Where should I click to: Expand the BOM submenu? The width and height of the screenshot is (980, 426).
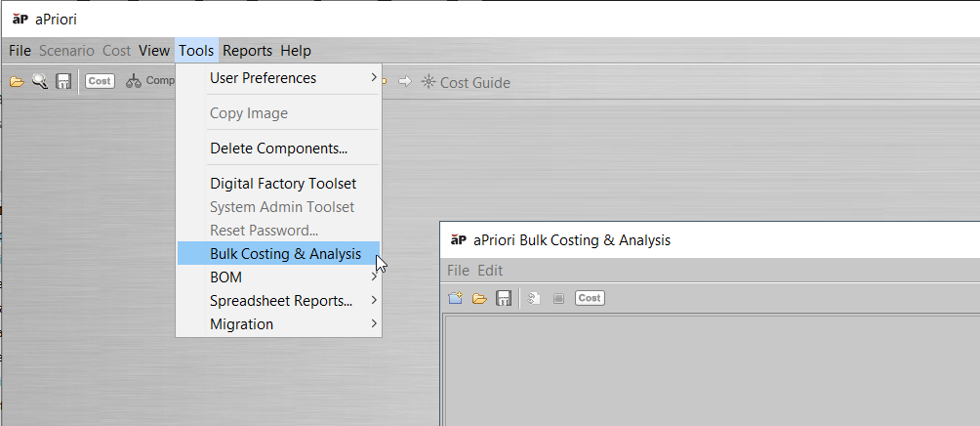279,277
